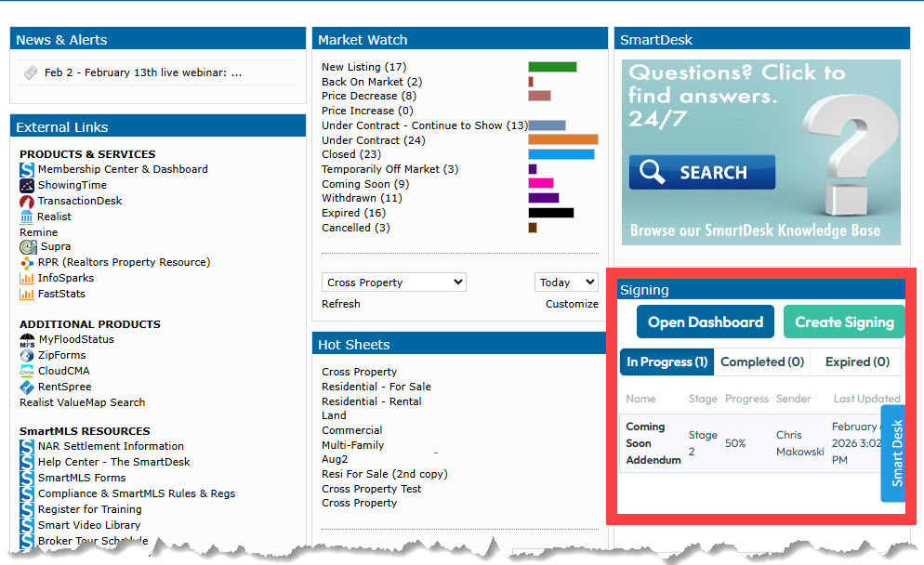Click the RPR colorful icon

click(x=27, y=263)
